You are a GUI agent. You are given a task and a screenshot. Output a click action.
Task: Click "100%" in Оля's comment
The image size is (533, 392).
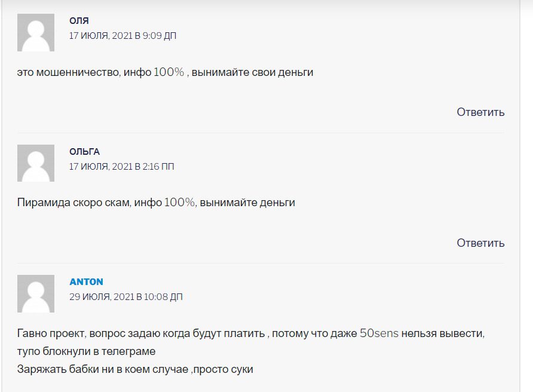(x=169, y=72)
